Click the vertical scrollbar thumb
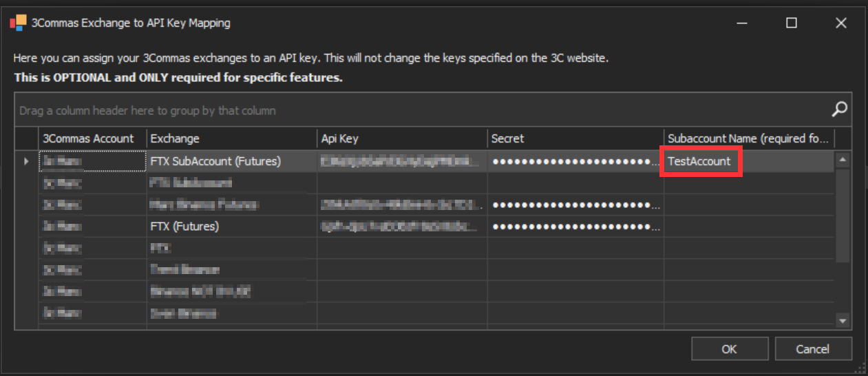The height and width of the screenshot is (376, 868). (843, 215)
